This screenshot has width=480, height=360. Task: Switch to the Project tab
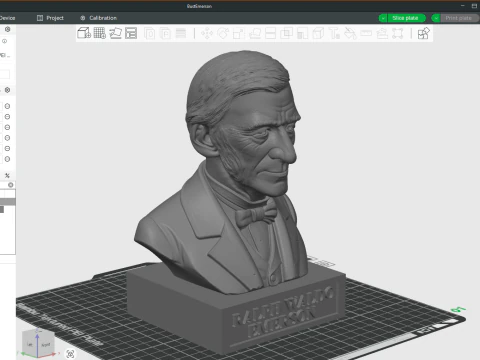click(50, 18)
